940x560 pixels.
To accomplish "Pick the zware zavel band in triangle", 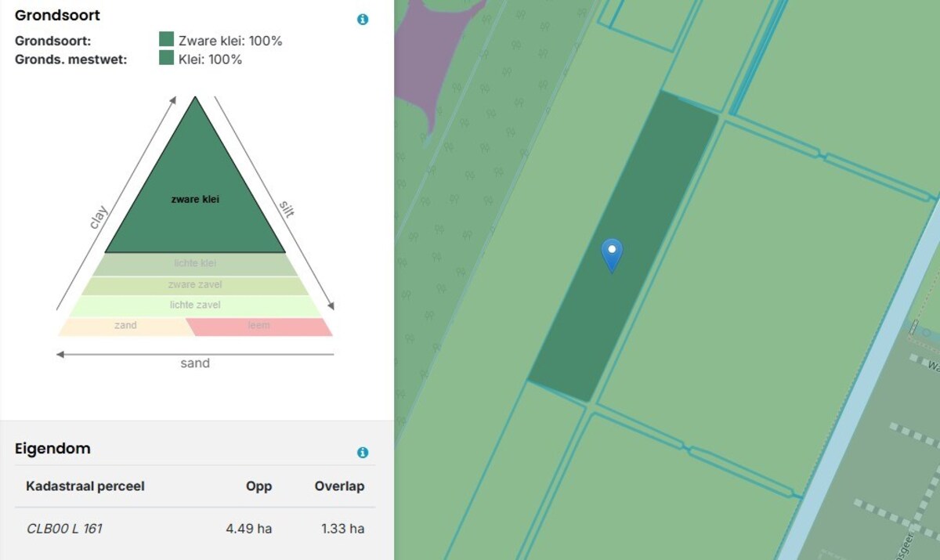I will pos(195,285).
